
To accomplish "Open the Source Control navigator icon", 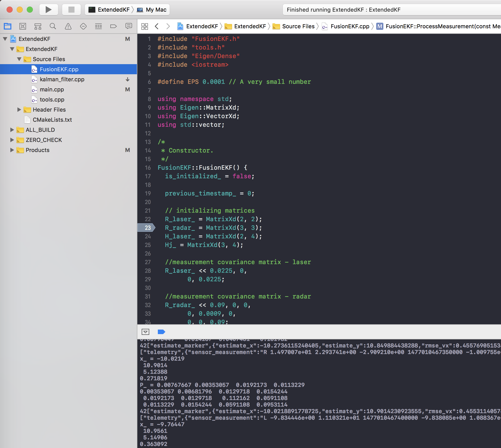I will pyautogui.click(x=23, y=26).
